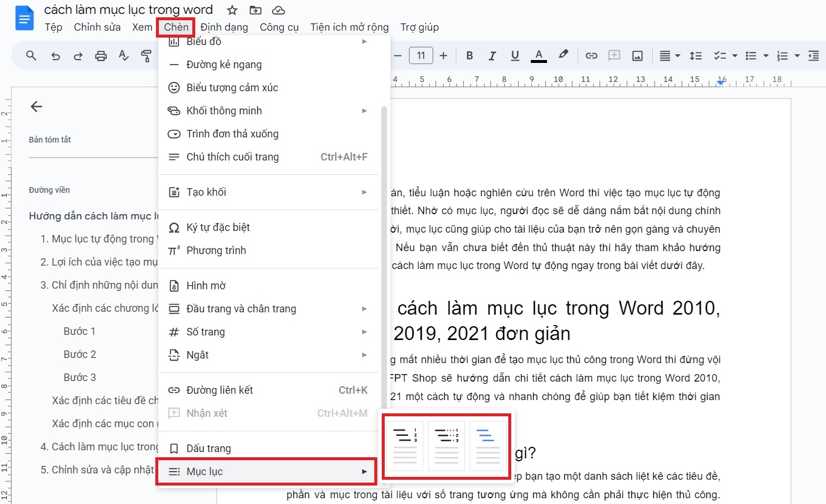
Task: Expand the Ngắt break submenu
Action: (269, 355)
